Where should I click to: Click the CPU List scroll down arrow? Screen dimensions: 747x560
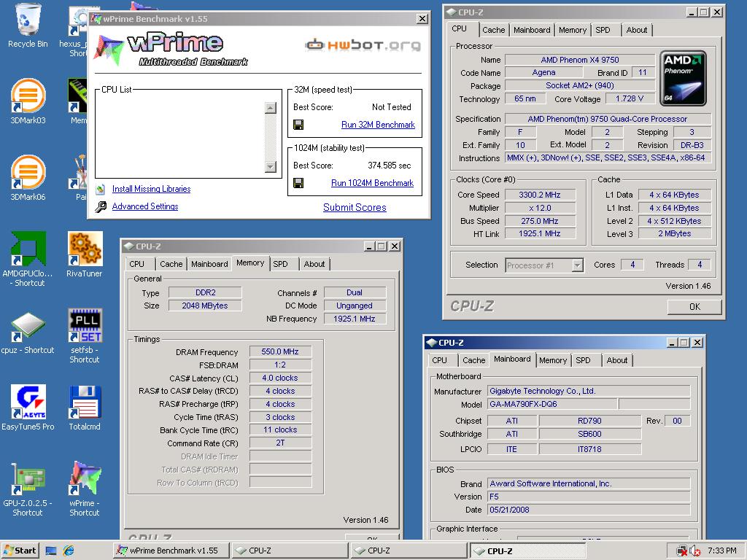[x=271, y=167]
